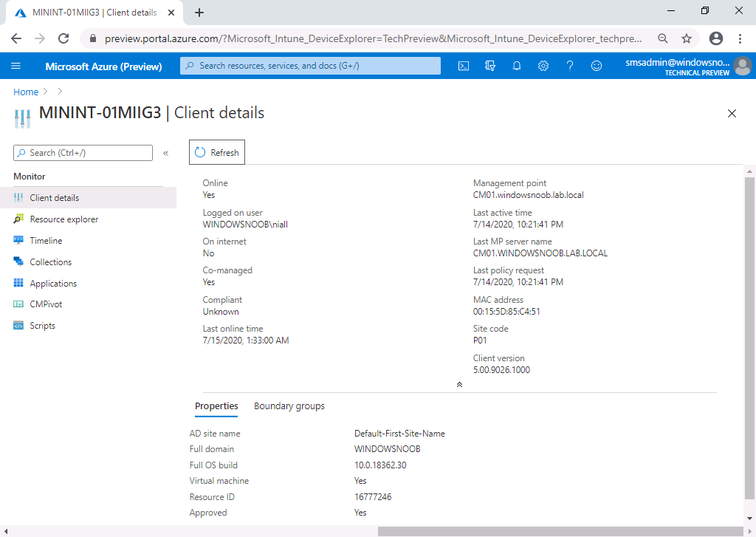Open the smsadmin account avatar

pyautogui.click(x=743, y=66)
